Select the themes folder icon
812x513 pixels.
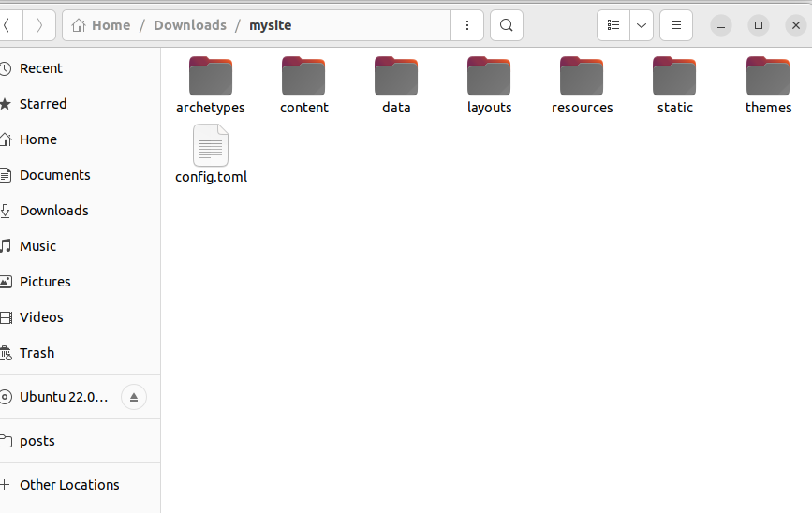pyautogui.click(x=768, y=76)
